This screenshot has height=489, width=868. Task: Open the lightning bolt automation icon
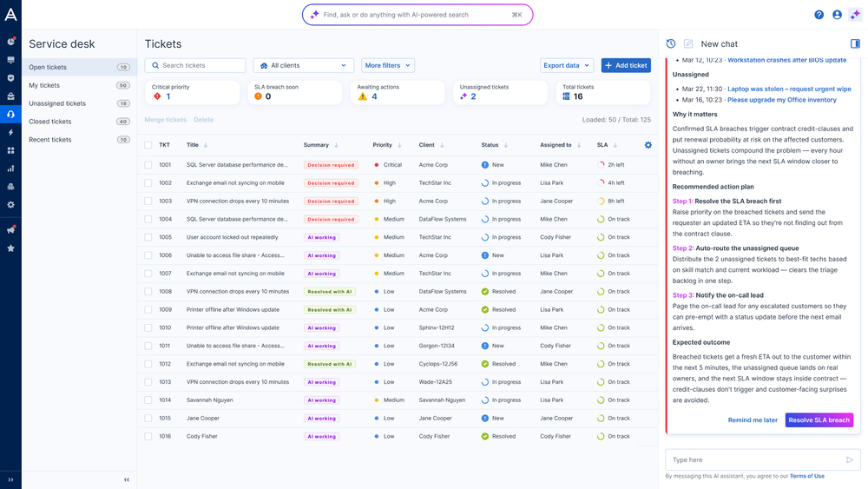(10, 132)
